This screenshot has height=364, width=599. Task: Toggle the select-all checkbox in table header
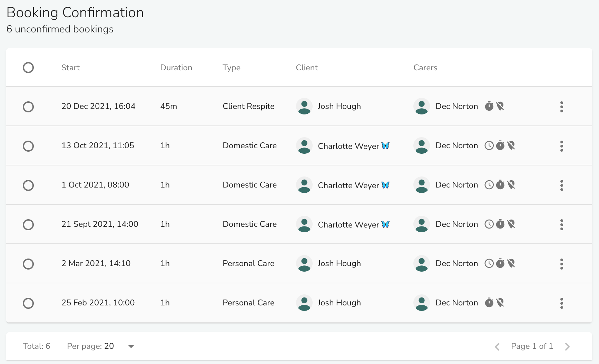[28, 68]
